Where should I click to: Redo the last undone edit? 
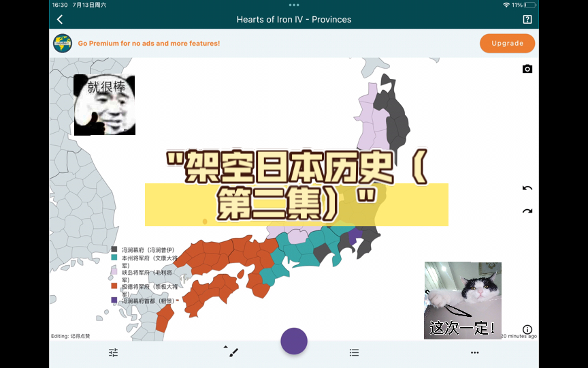527,211
